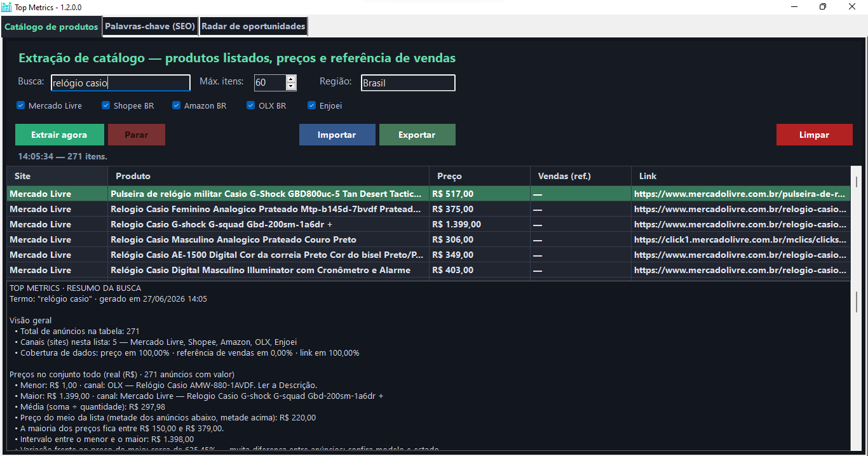Minimize the Top Metrics window
This screenshot has height=456, width=868.
pos(794,6)
